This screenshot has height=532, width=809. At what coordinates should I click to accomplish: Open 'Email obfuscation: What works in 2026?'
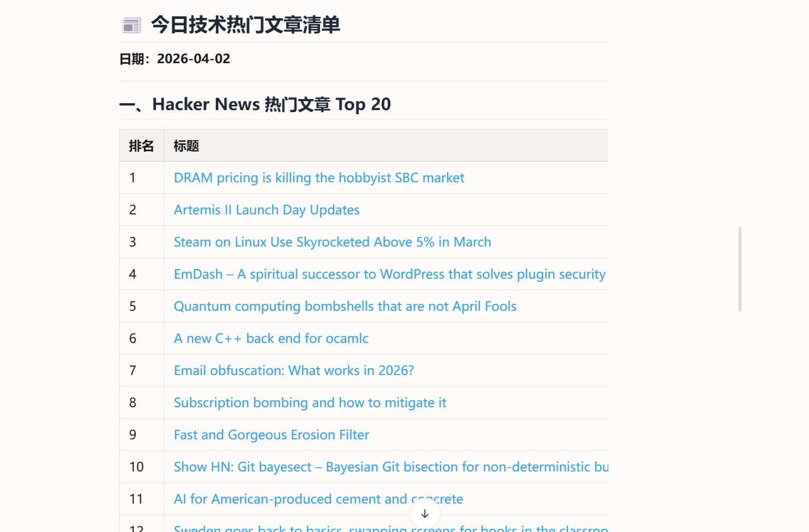[x=294, y=371]
